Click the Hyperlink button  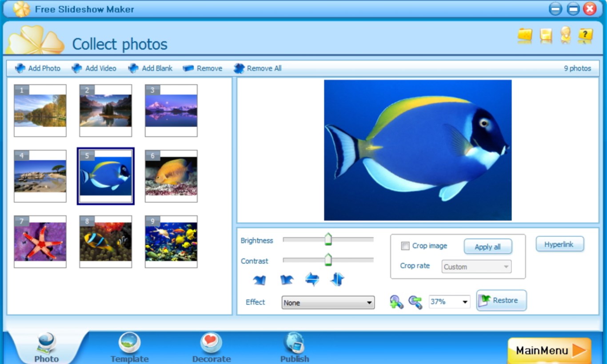coord(559,244)
